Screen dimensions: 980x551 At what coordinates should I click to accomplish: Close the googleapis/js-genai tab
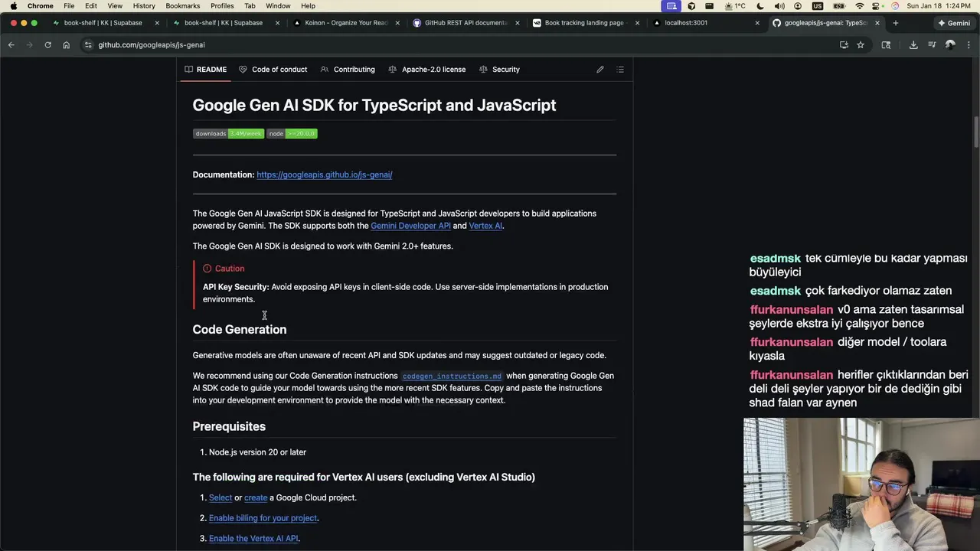(x=877, y=23)
